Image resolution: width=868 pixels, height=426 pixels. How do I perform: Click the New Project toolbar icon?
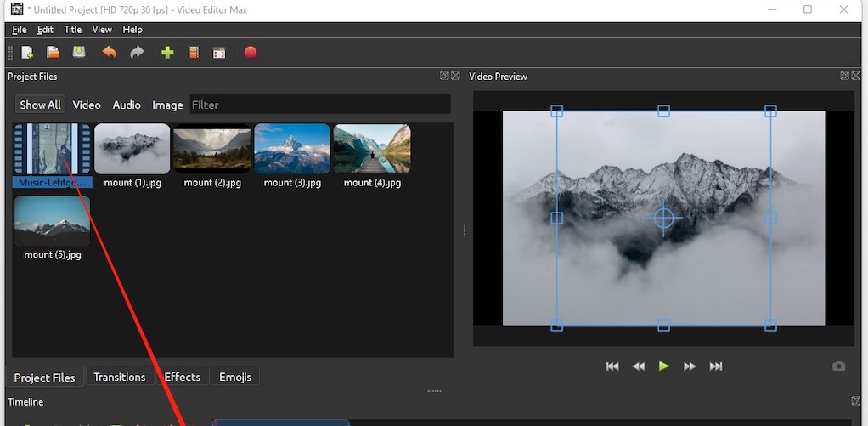tap(27, 53)
